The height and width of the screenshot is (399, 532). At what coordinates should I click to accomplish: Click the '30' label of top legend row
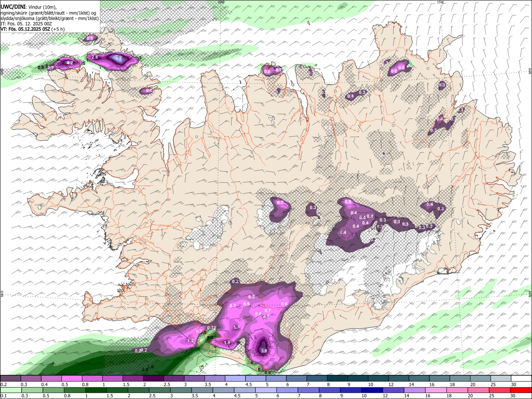pyautogui.click(x=513, y=384)
